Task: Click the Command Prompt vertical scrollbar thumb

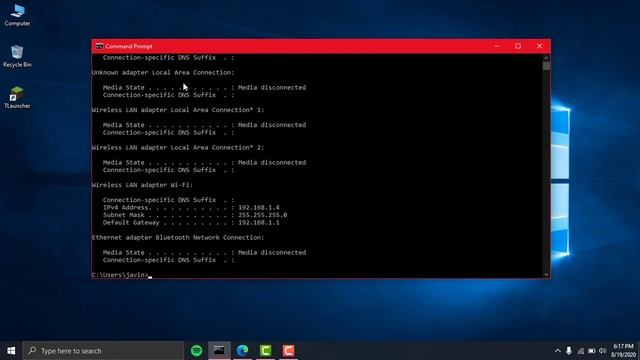Action: (547, 66)
